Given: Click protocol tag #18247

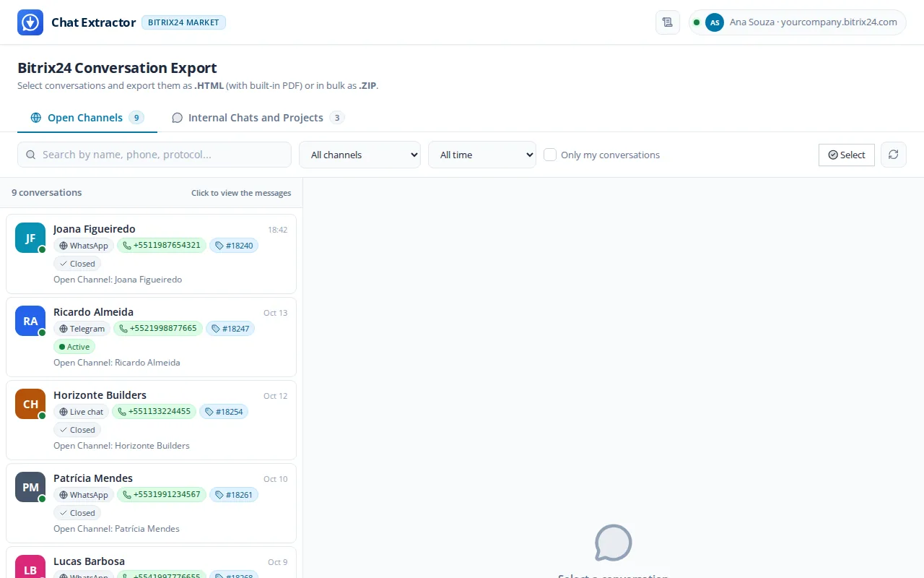Looking at the screenshot, I should tap(230, 329).
